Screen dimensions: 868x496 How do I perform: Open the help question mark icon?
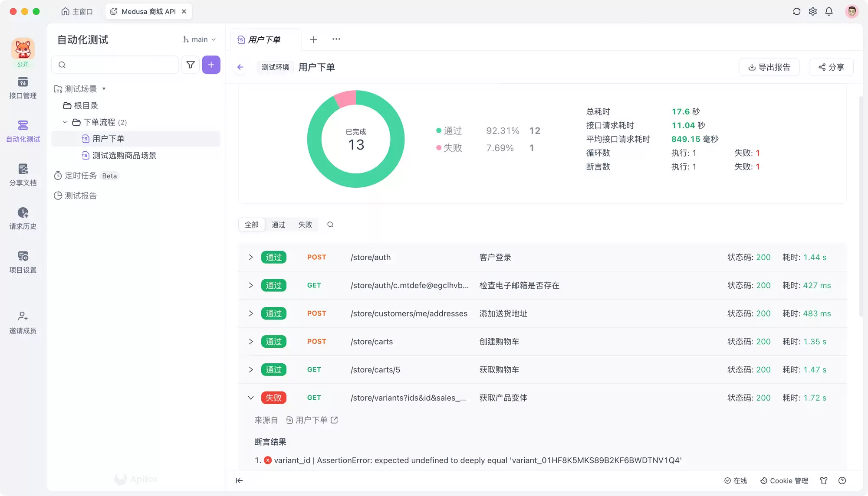click(842, 480)
